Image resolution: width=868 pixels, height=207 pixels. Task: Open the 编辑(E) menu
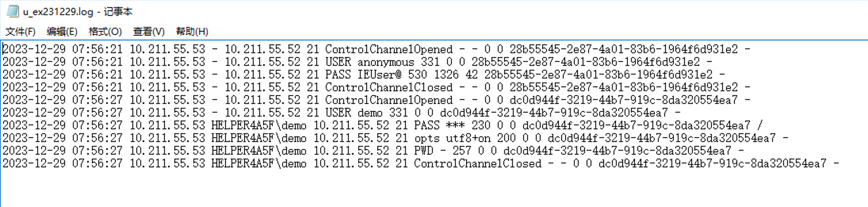pos(62,31)
